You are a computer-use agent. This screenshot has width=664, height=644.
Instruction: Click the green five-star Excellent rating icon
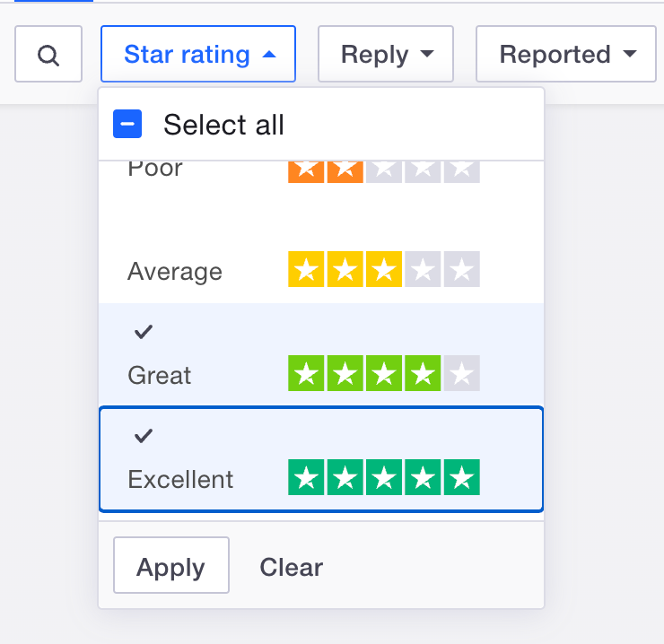click(x=384, y=477)
